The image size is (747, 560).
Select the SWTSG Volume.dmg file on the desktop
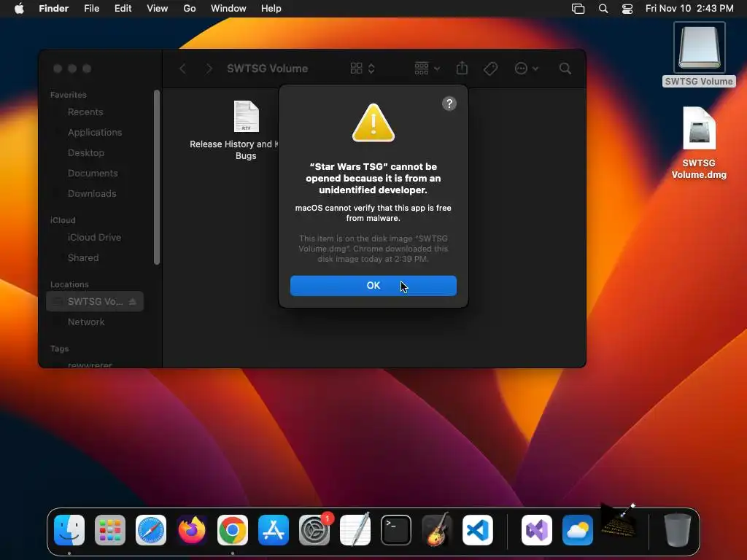tap(699, 143)
